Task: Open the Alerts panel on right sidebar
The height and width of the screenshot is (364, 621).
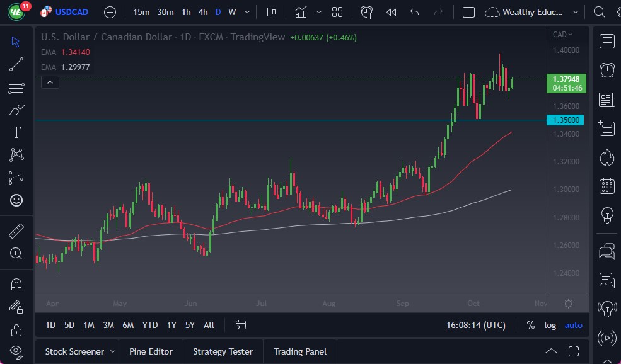Action: coord(606,70)
